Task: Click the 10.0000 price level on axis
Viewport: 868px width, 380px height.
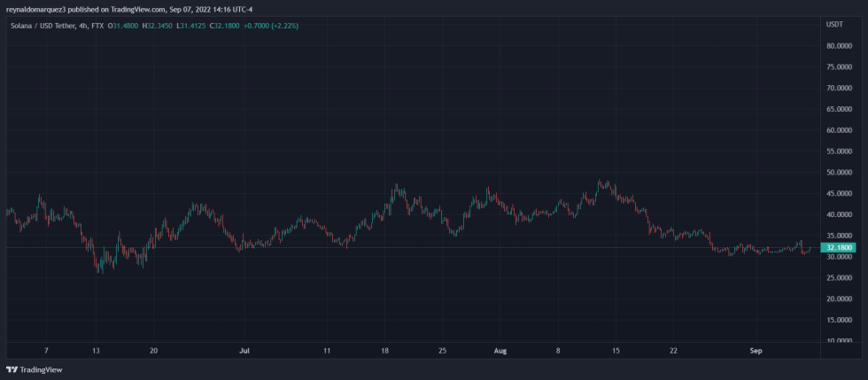Action: click(838, 340)
